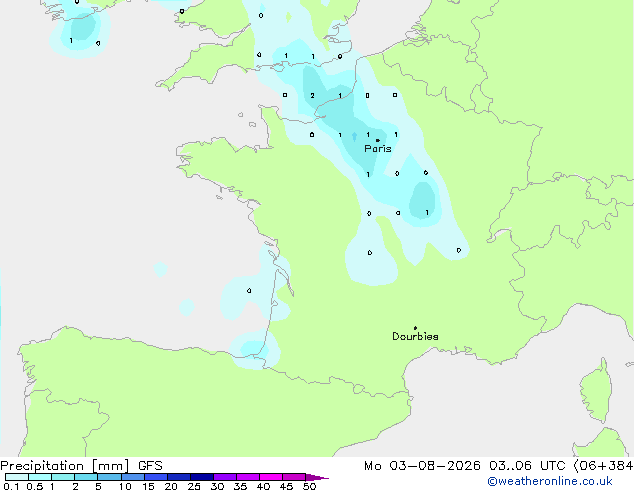Select the Paris city dot marker

pyautogui.click(x=378, y=140)
